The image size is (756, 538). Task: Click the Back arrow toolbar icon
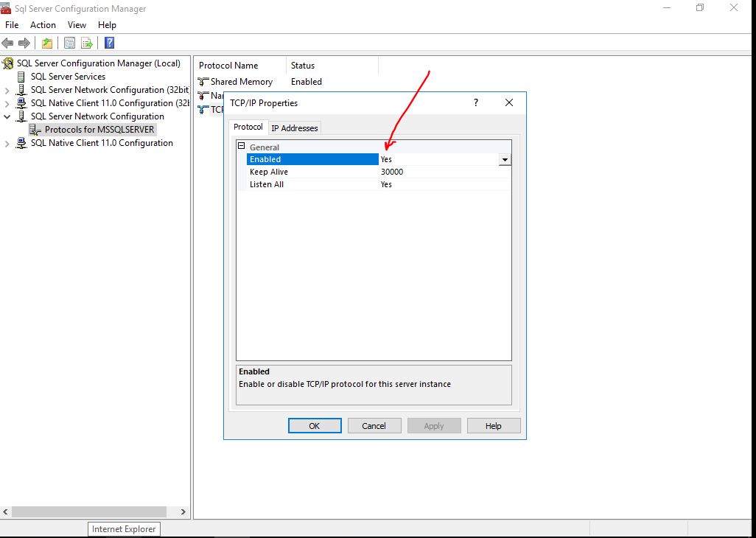pyautogui.click(x=7, y=43)
